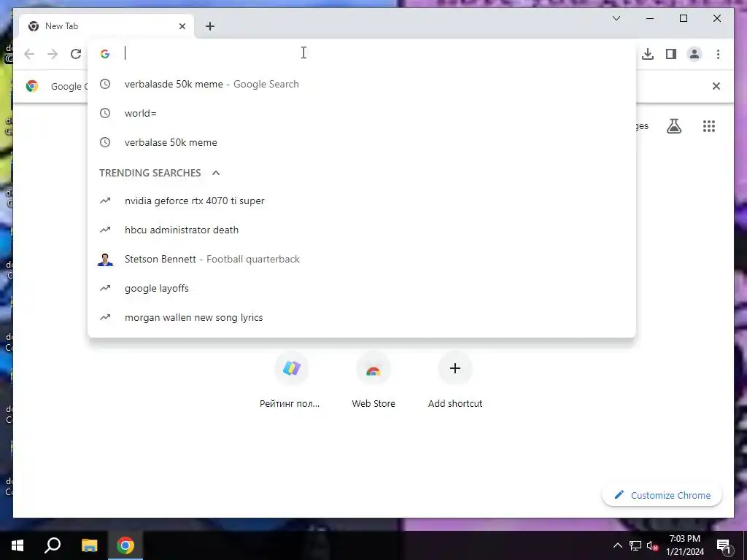Select 'verbalasde 50k meme' history suggestion
This screenshot has width=747, height=560.
pos(362,85)
